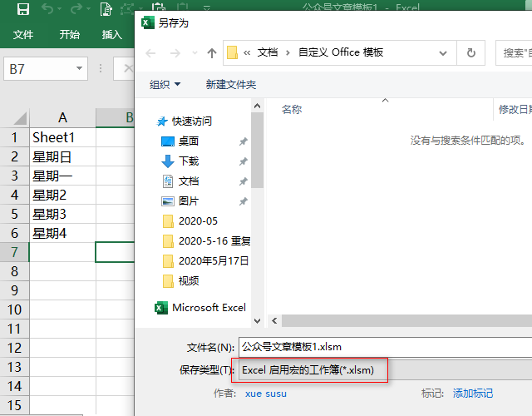
Task: Open the 插入 ribbon tab
Action: [x=112, y=34]
